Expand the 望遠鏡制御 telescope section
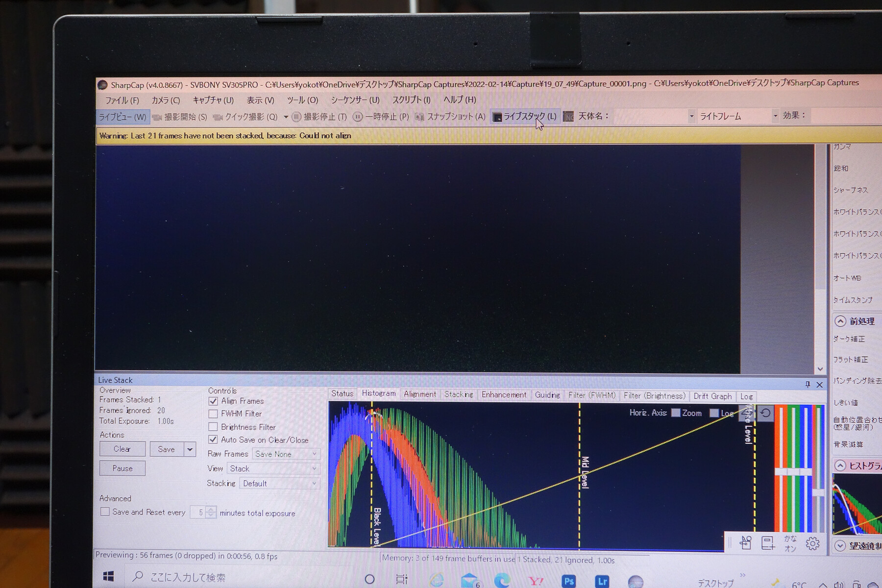This screenshot has height=588, width=882. (840, 546)
